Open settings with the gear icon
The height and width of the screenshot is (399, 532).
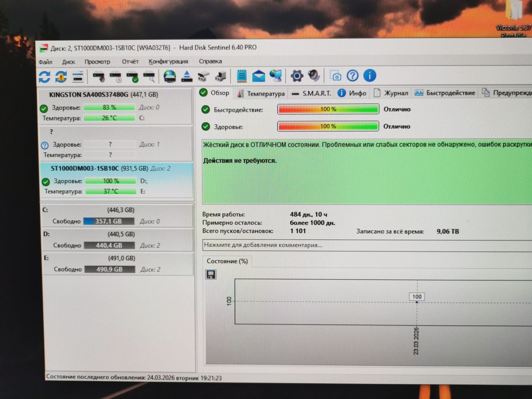pyautogui.click(x=297, y=76)
